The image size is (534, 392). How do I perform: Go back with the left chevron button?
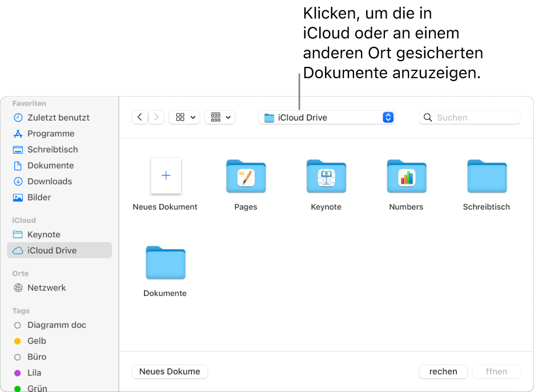pyautogui.click(x=140, y=117)
